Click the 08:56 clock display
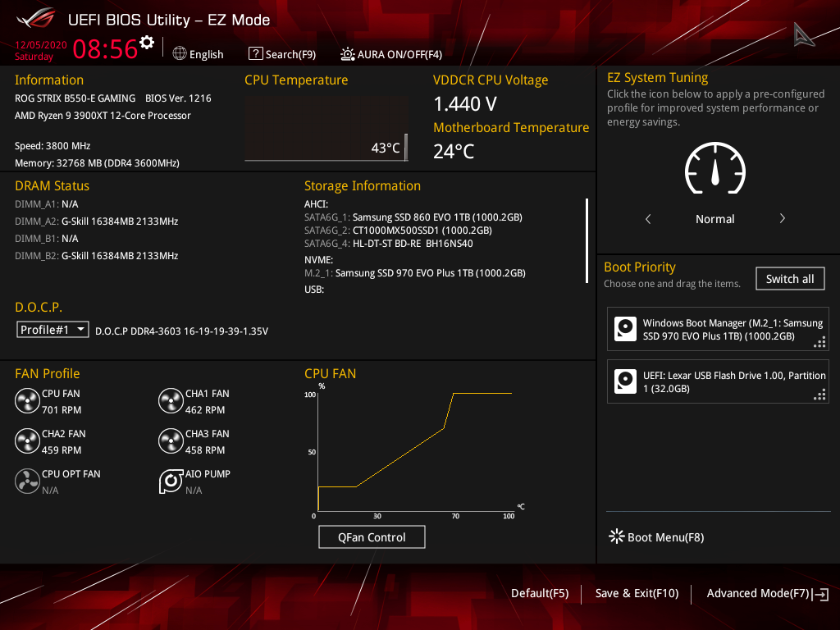840x630 pixels. pyautogui.click(x=106, y=48)
